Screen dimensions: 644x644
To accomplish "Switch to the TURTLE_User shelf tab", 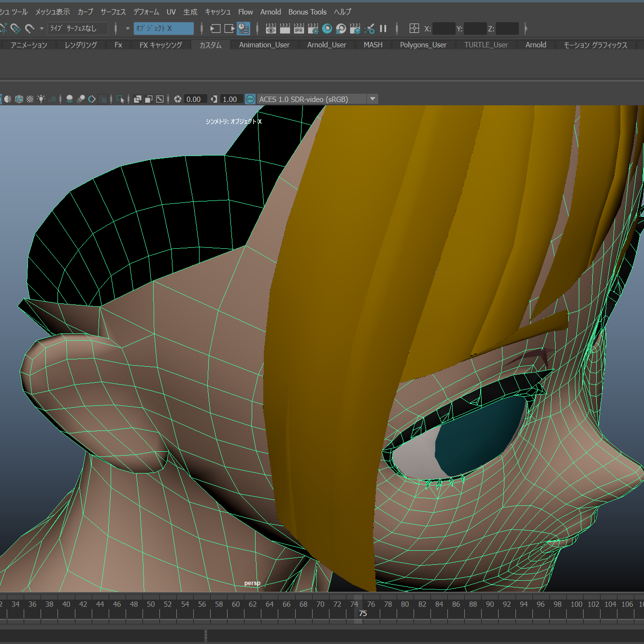I will 486,45.
